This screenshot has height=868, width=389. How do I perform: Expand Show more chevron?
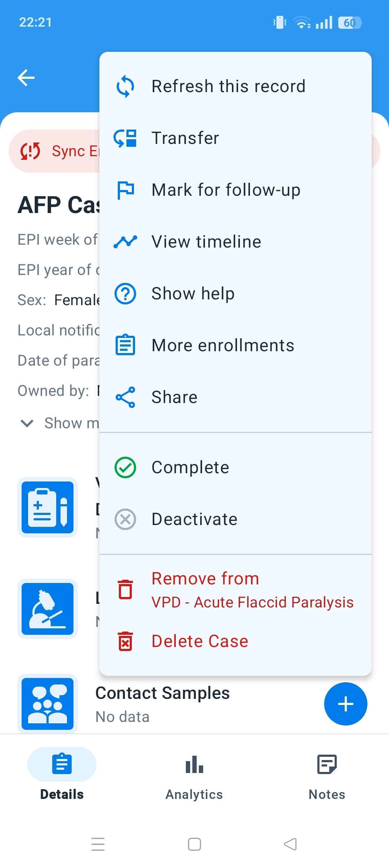click(27, 423)
